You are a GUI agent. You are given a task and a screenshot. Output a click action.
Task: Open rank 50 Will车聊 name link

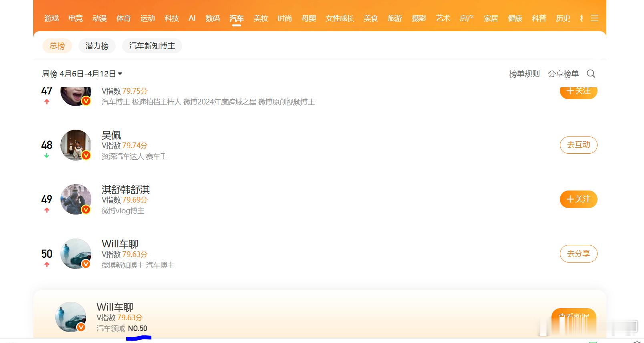120,244
